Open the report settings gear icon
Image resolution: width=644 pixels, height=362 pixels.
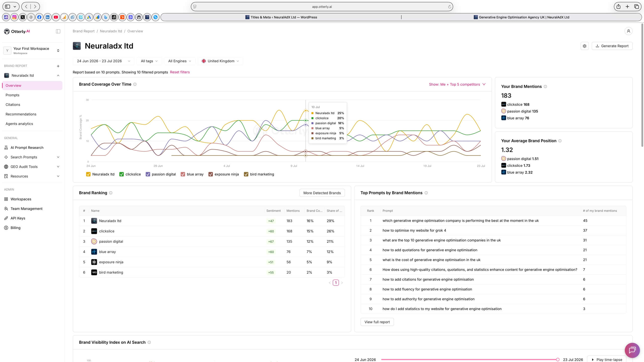[x=585, y=46]
